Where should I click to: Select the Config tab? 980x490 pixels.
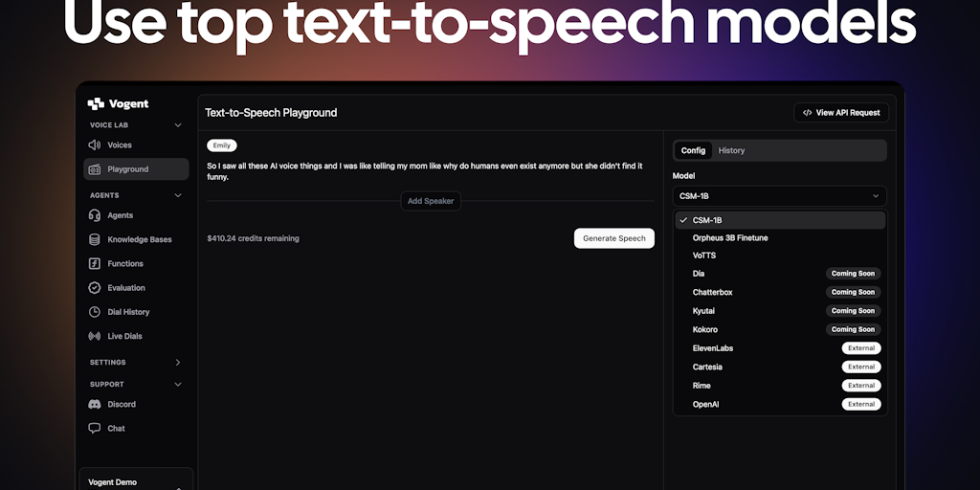coord(693,150)
